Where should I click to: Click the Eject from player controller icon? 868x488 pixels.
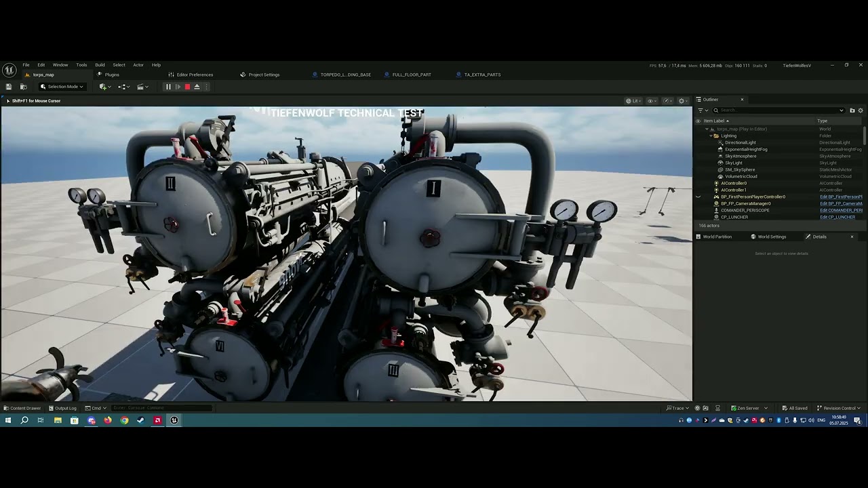(x=197, y=87)
